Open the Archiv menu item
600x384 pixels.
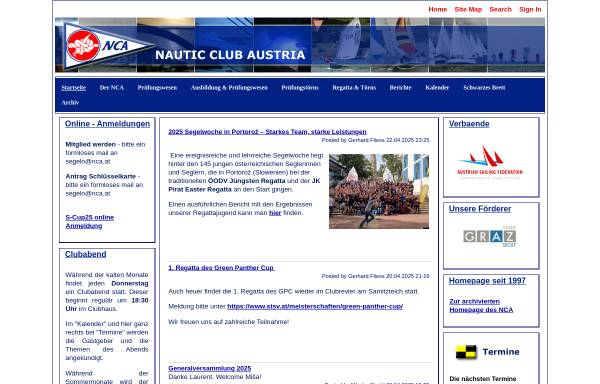[70, 103]
